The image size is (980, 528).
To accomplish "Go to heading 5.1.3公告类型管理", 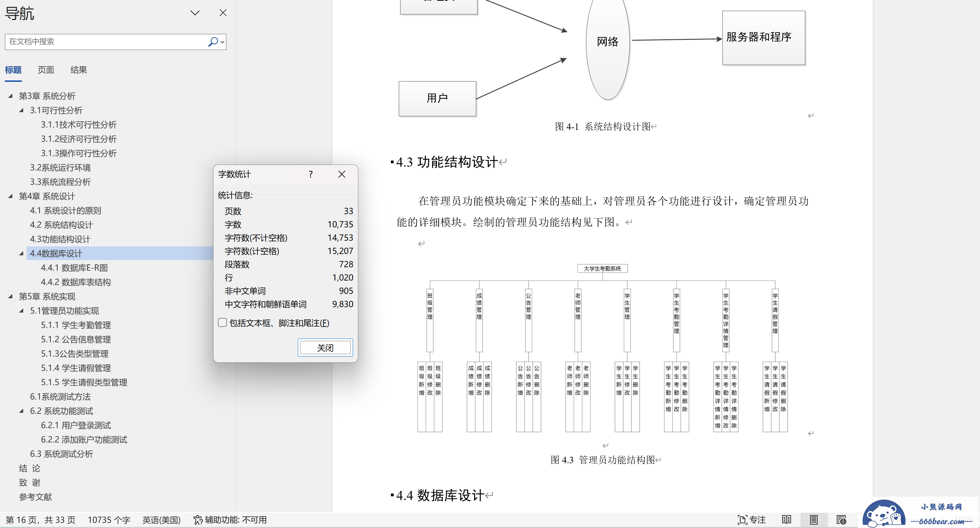I will click(75, 354).
